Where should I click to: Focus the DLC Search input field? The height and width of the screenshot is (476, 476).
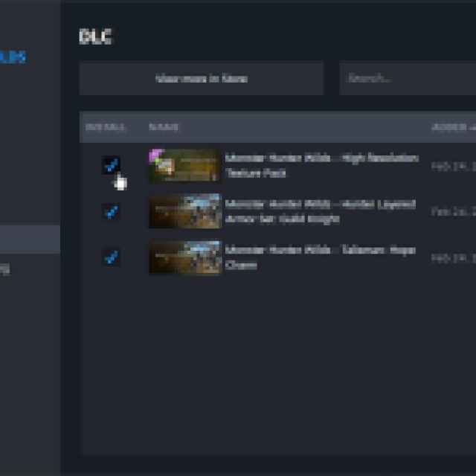coord(405,78)
